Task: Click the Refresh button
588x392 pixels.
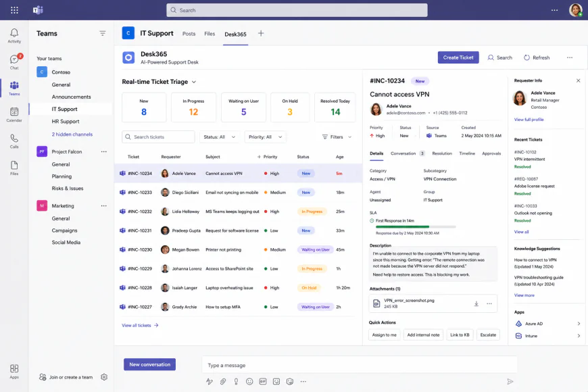Action: tap(537, 57)
